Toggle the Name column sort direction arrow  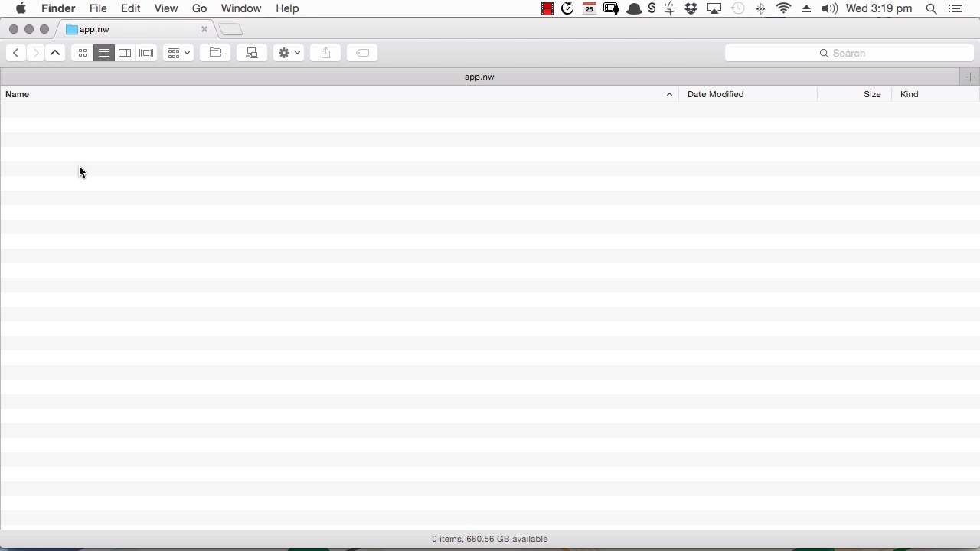(x=669, y=94)
